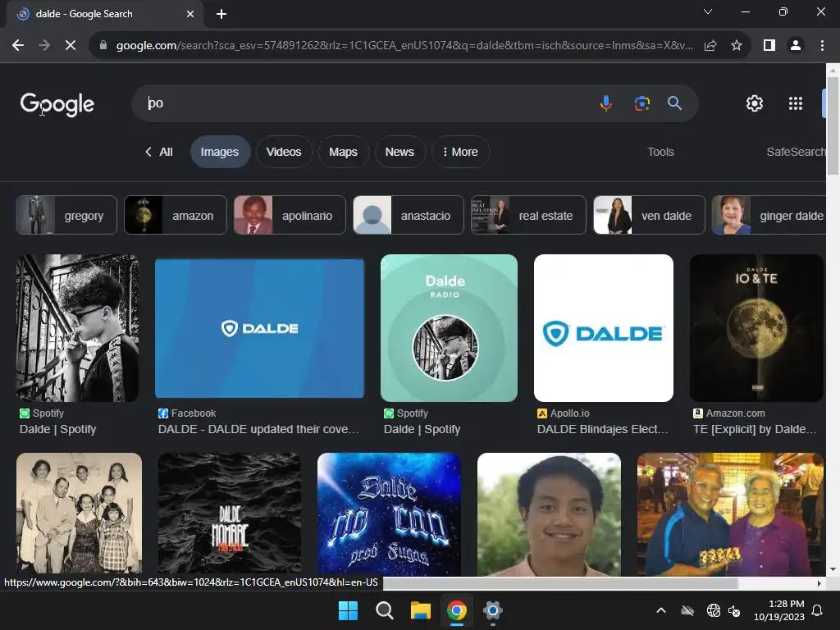Viewport: 840px width, 630px height.
Task: Show hidden system tray icons
Action: point(661,610)
